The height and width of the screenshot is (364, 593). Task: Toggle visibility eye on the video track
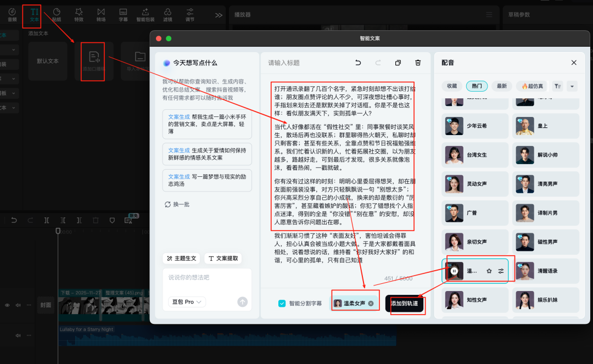(x=8, y=305)
